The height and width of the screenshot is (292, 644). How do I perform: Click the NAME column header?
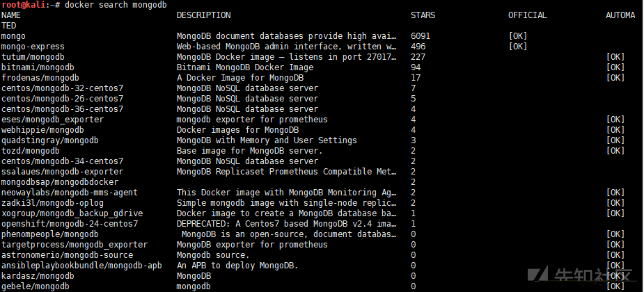coord(11,15)
